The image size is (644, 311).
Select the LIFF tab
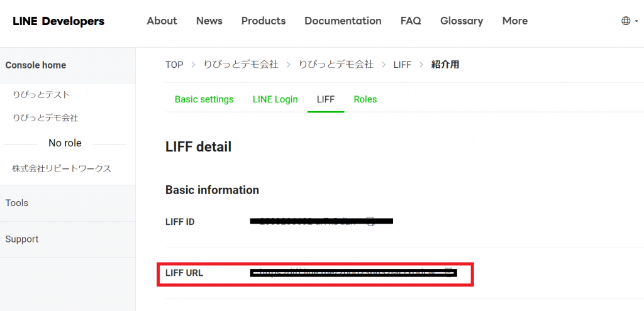pyautogui.click(x=326, y=99)
